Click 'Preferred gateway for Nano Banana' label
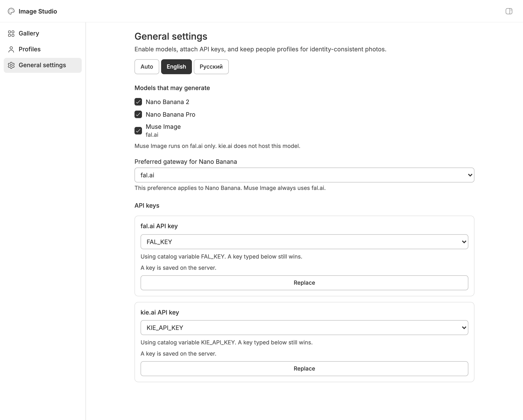The image size is (523, 420). pyautogui.click(x=186, y=162)
